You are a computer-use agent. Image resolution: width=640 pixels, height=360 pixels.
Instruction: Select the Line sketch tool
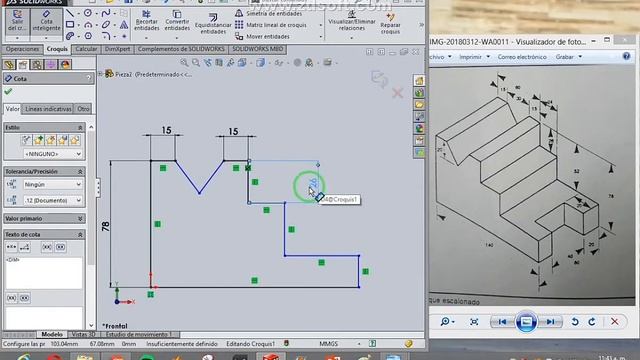point(70,13)
